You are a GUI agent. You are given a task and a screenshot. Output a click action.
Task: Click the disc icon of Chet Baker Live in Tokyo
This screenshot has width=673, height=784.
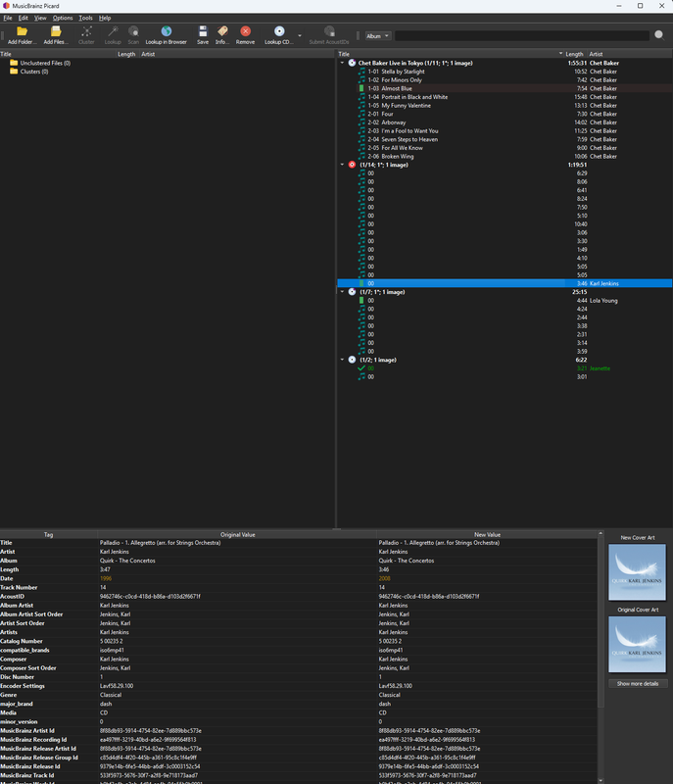pyautogui.click(x=352, y=63)
